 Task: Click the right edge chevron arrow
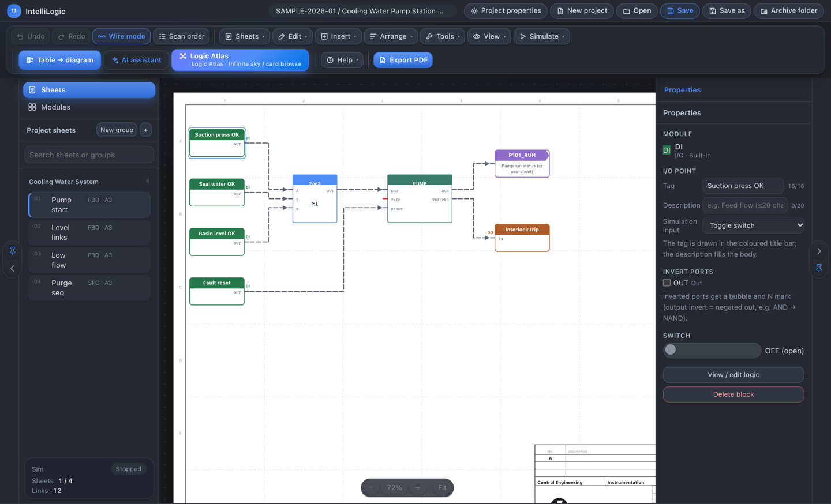coord(819,251)
